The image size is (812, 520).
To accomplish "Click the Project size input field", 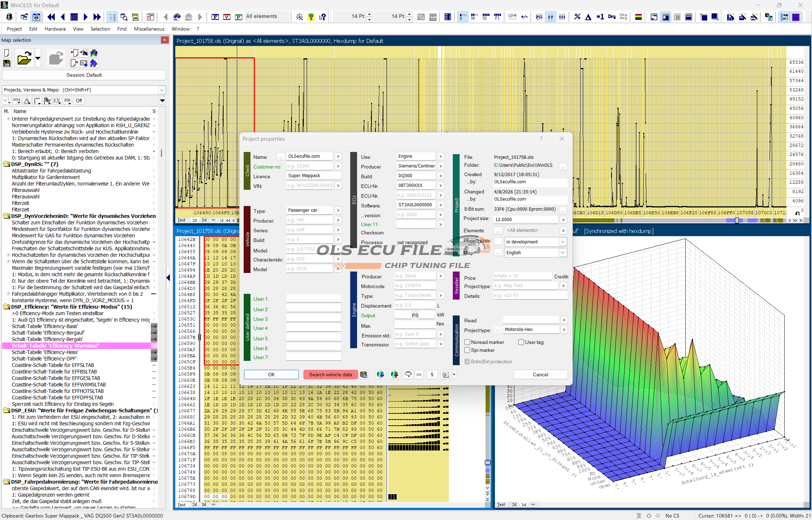I will pos(525,220).
